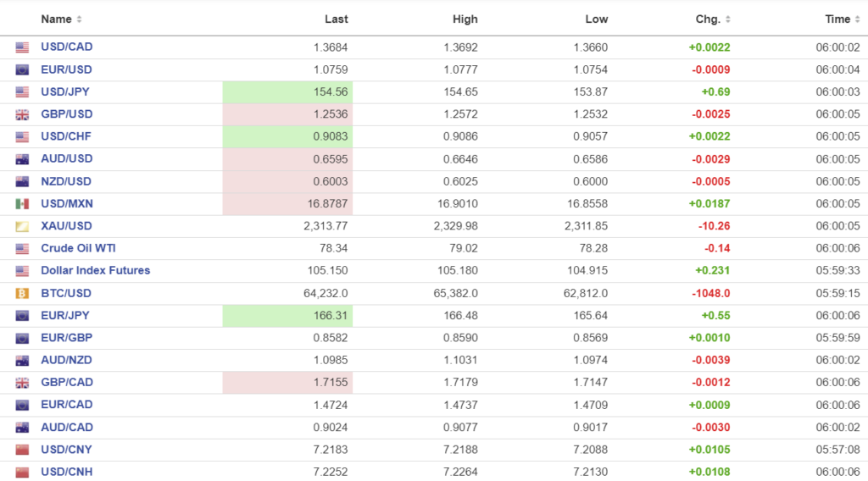Open the Dollar Index Futures link
Screen dimensions: 868x481
[x=95, y=270]
